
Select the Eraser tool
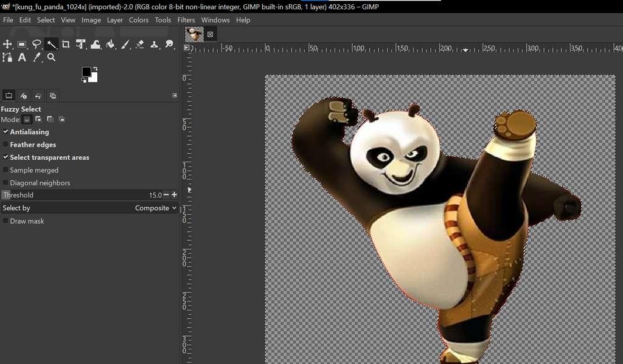140,44
